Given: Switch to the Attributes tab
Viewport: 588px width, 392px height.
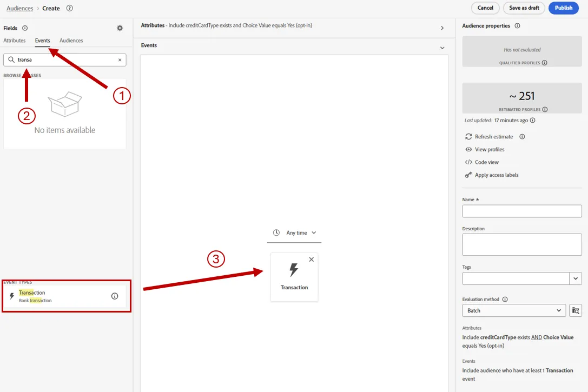Looking at the screenshot, I should (x=15, y=41).
